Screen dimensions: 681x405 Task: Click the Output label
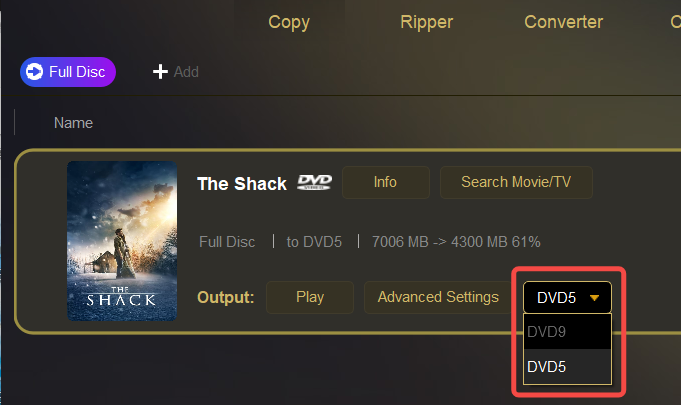tap(226, 297)
